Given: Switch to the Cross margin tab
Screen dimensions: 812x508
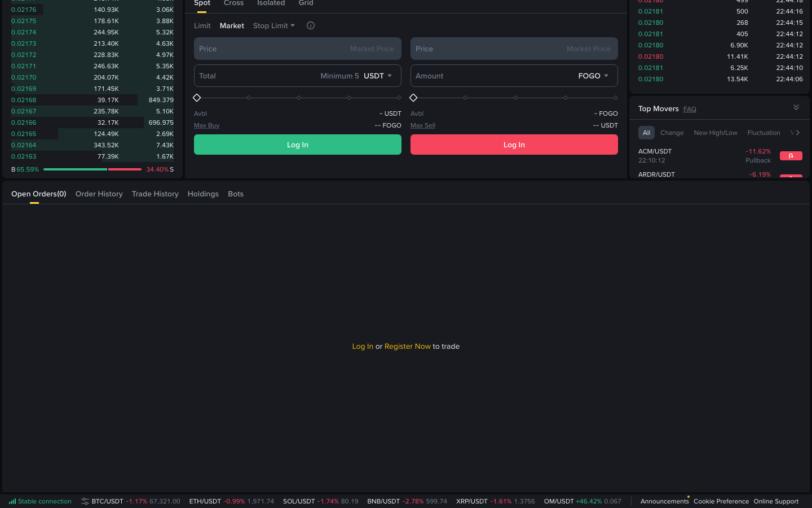Looking at the screenshot, I should (233, 3).
